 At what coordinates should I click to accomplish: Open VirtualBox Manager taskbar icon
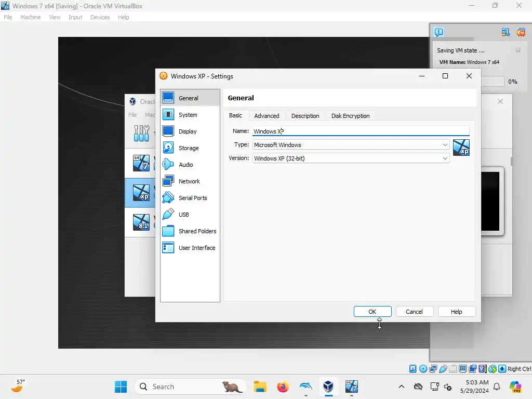(328, 387)
